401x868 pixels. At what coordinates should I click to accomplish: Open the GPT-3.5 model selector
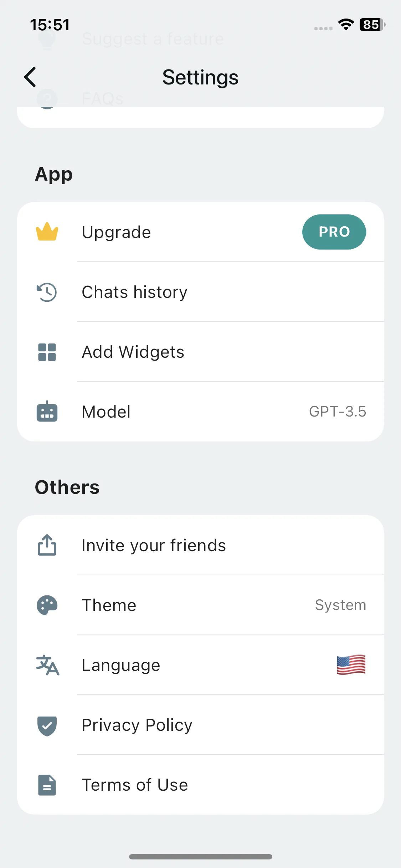pos(338,412)
